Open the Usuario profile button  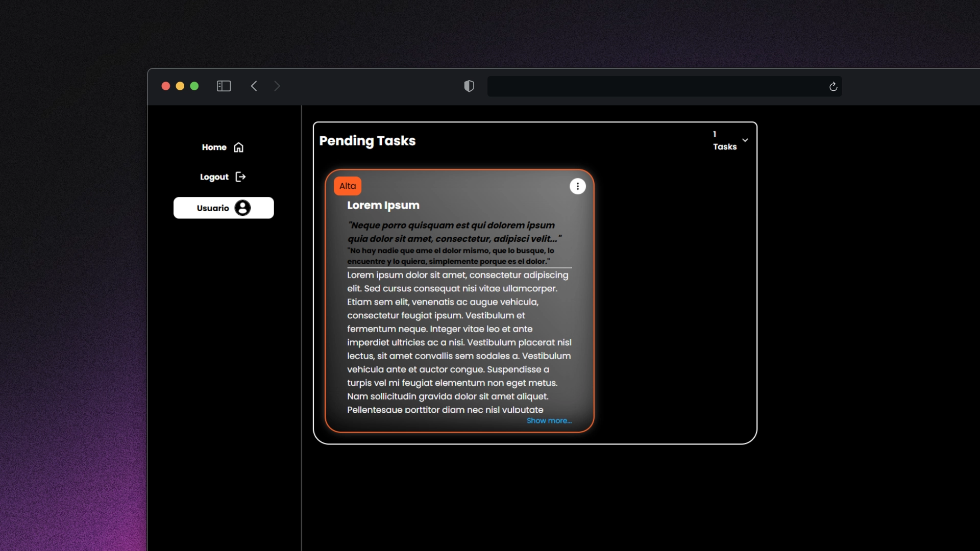213,208
